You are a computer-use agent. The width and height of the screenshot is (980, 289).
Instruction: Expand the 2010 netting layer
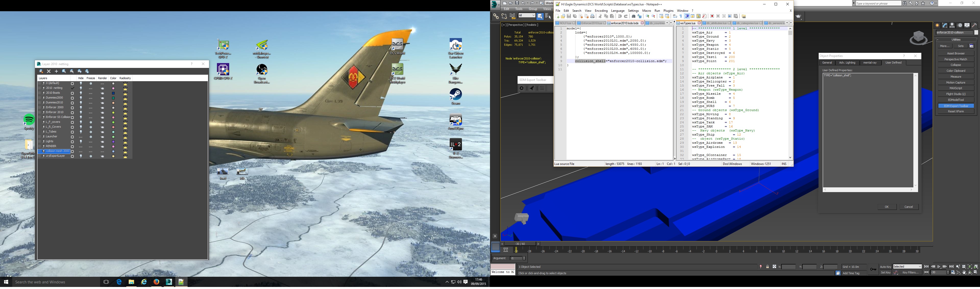coord(40,88)
